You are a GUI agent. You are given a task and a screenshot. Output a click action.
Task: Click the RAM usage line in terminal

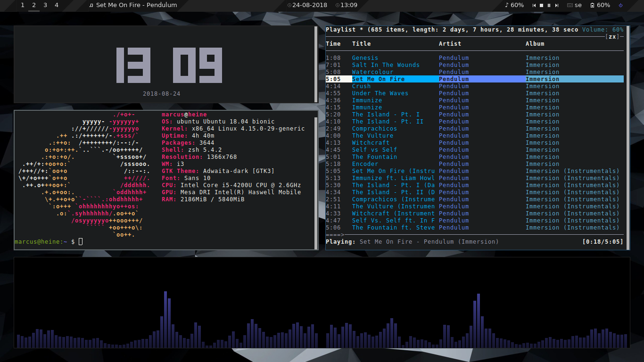(203, 199)
